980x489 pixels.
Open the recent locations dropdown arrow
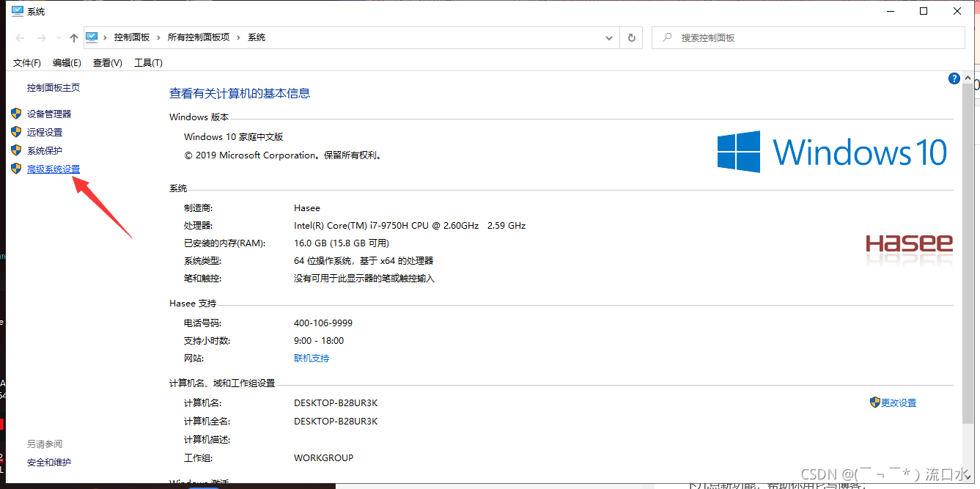tap(57, 38)
